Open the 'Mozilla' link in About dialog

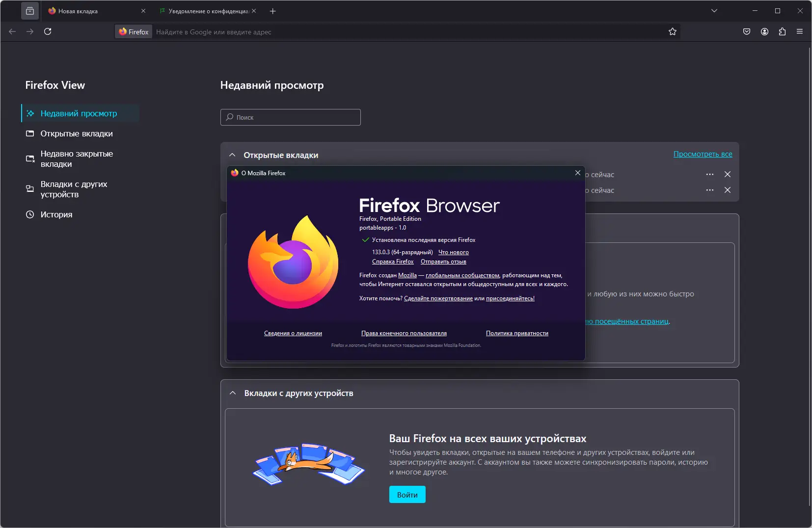coord(407,275)
